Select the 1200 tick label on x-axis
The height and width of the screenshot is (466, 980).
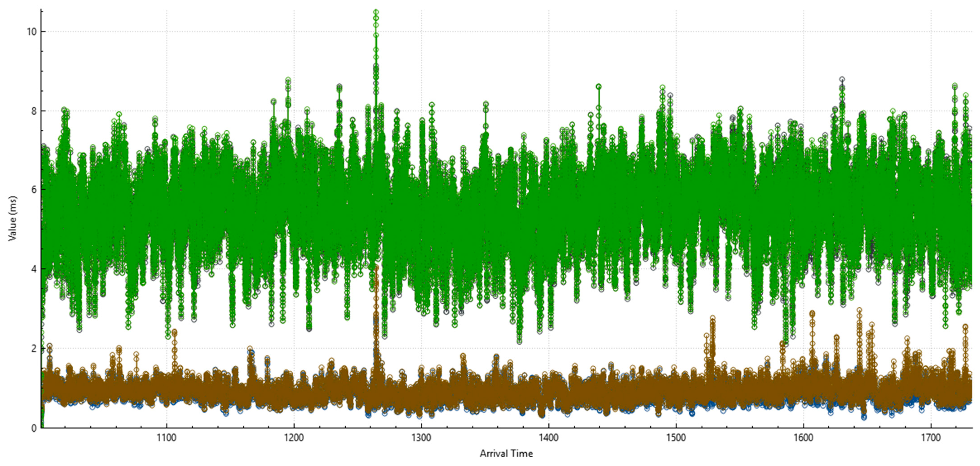pos(294,438)
